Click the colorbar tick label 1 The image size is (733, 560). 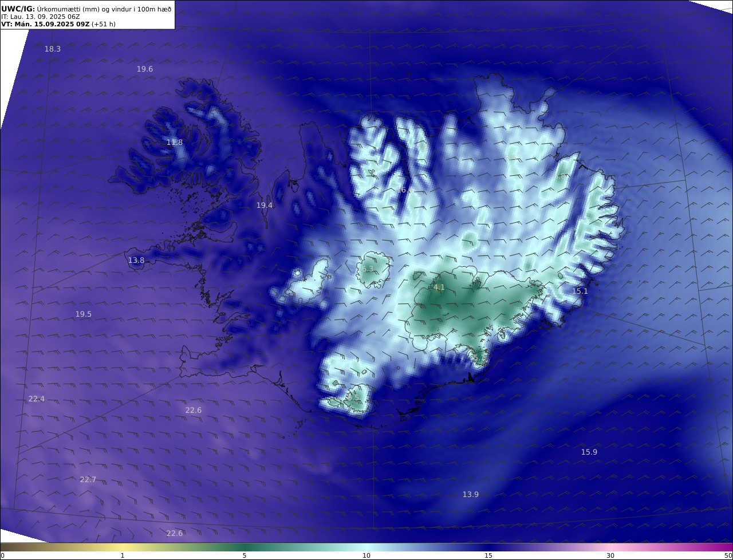(123, 555)
